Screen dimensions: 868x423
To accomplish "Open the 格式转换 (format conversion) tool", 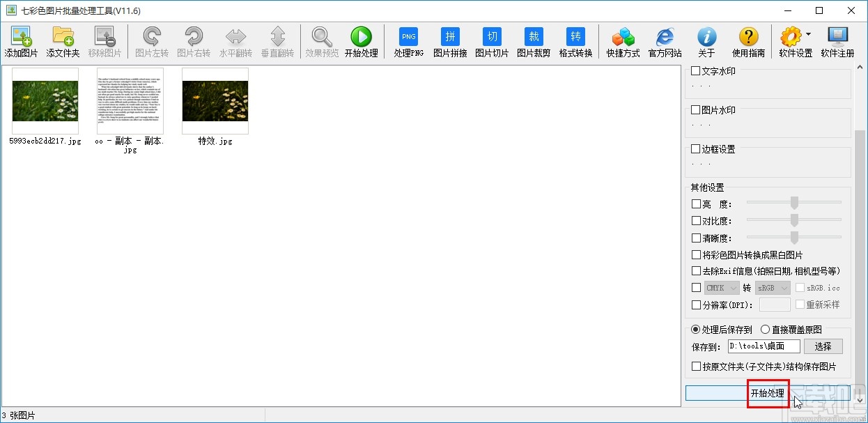I will pyautogui.click(x=575, y=38).
